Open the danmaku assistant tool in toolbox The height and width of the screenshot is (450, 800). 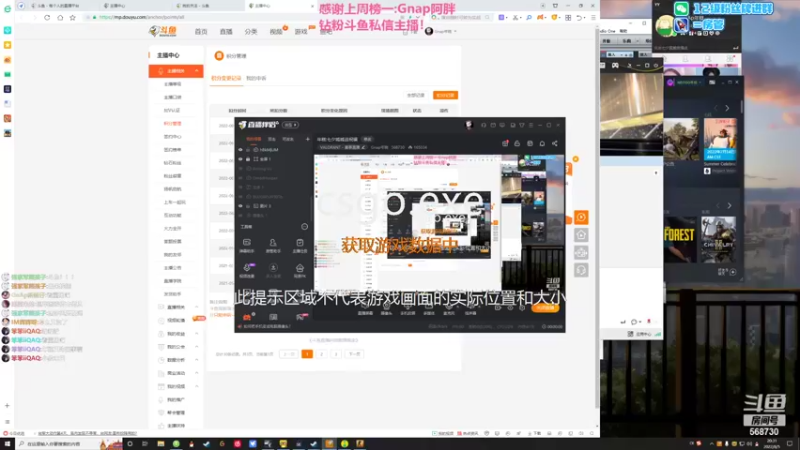coord(246,245)
